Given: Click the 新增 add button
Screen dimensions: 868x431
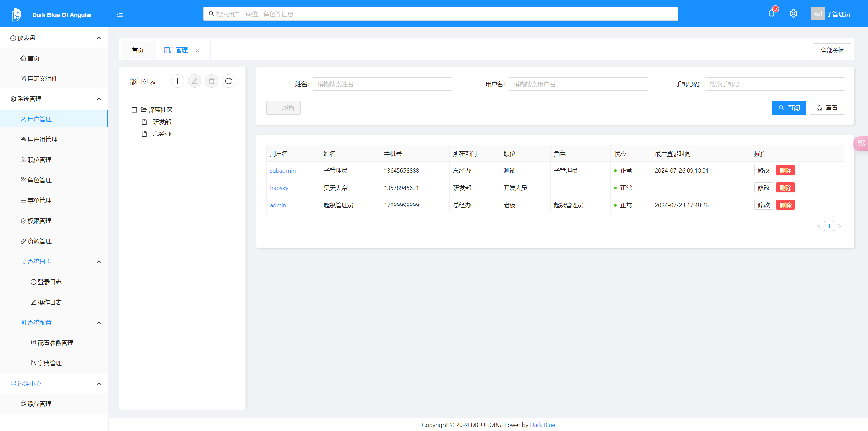Looking at the screenshot, I should point(283,108).
